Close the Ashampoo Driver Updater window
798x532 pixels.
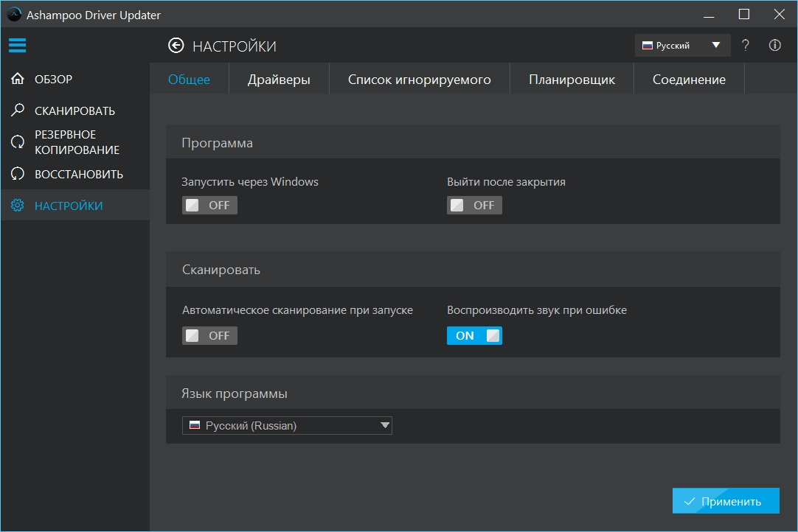point(779,14)
